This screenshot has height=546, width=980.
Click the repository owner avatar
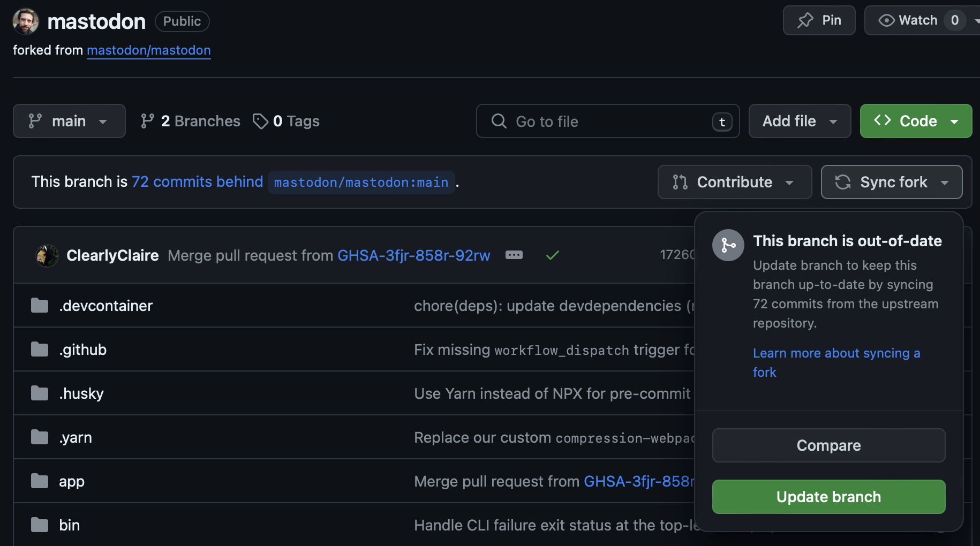coord(25,21)
